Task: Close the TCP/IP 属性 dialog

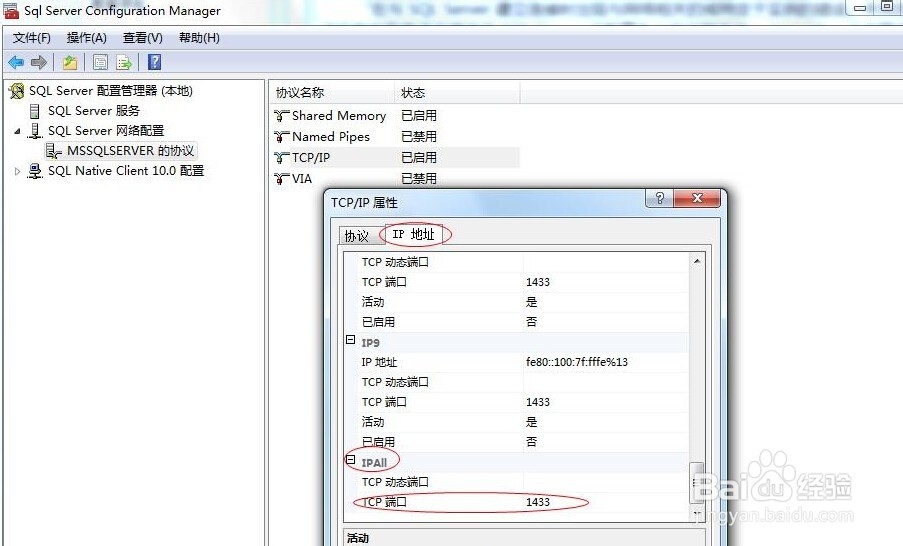Action: tap(697, 198)
